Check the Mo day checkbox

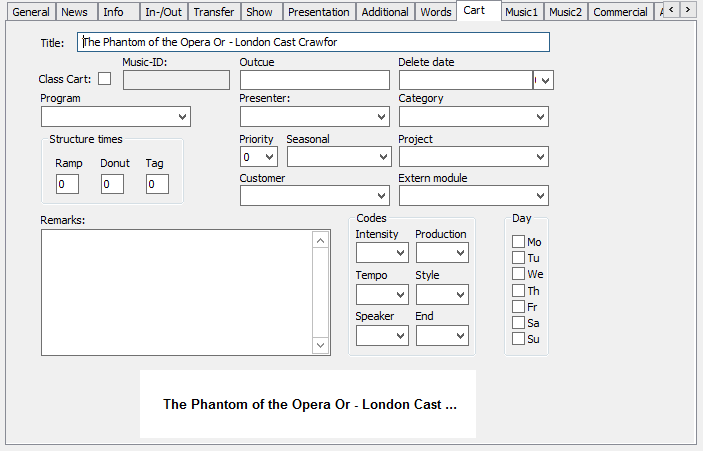pyautogui.click(x=518, y=242)
